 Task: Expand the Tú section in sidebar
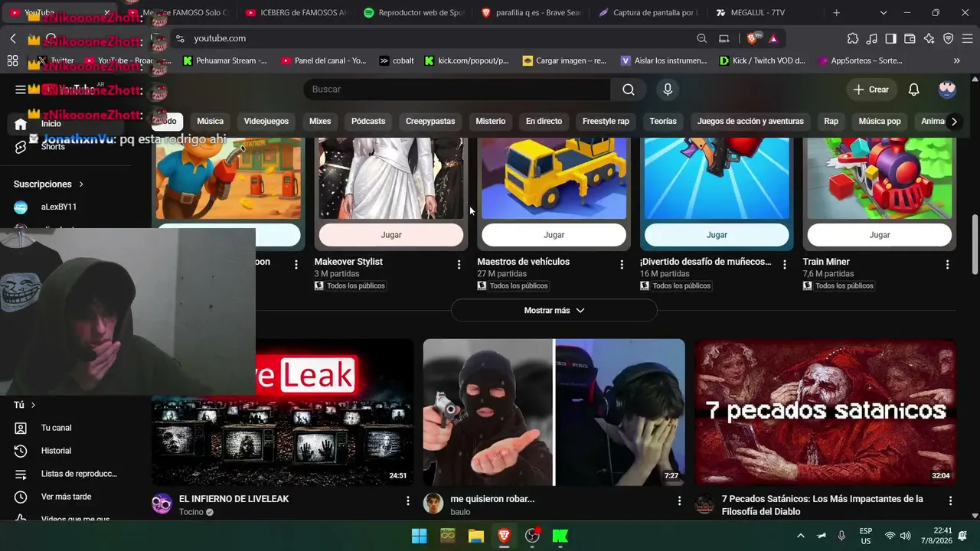[x=24, y=405]
